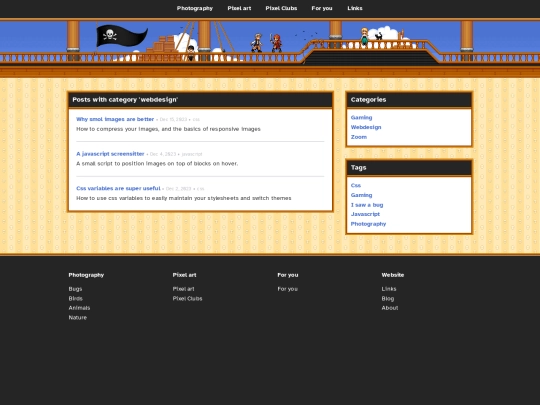Select Gaming in Categories panel
The image size is (540, 405).
361,117
